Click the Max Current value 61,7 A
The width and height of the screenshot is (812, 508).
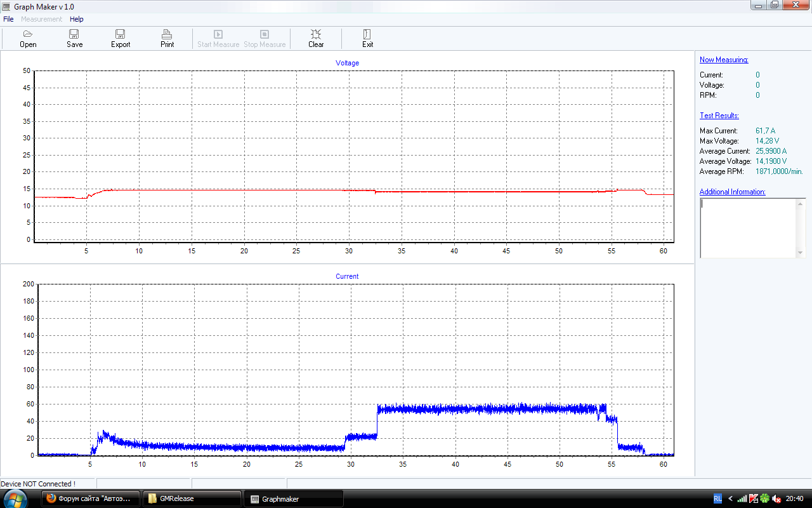click(765, 131)
